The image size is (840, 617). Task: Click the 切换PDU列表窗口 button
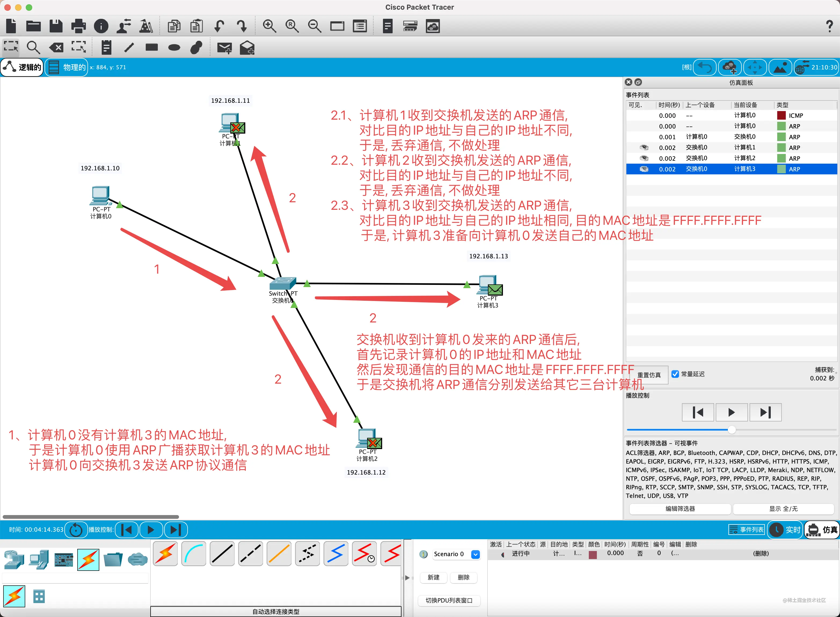pos(449,601)
